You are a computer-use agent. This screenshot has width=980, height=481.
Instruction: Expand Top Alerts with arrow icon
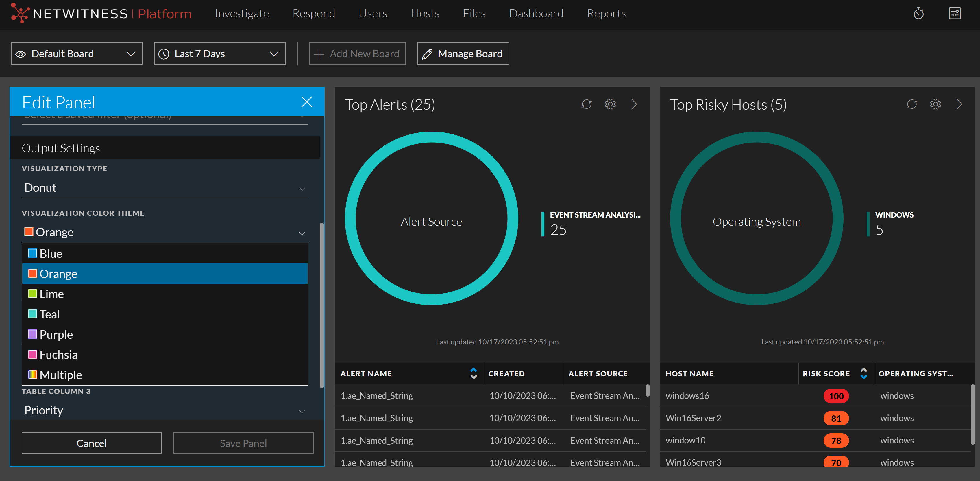point(634,104)
